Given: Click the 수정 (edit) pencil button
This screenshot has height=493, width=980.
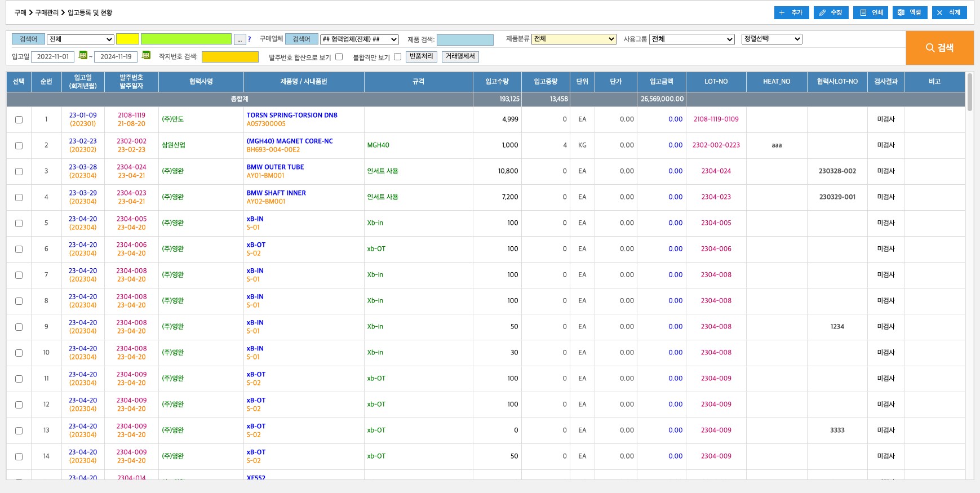Looking at the screenshot, I should tap(831, 12).
